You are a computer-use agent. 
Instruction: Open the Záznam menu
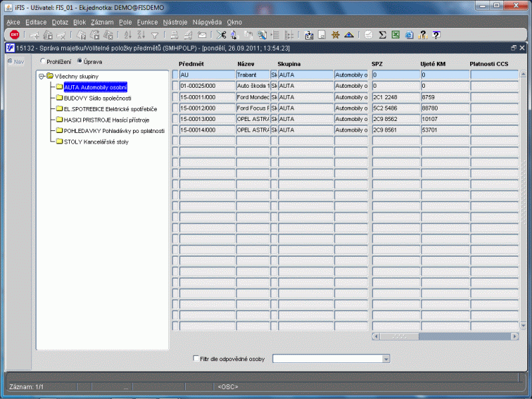pos(102,22)
